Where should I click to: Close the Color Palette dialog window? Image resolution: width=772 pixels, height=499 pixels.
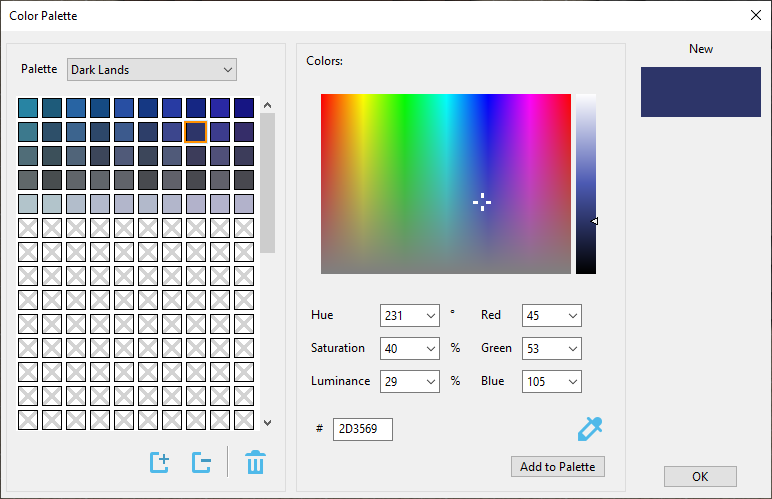755,15
